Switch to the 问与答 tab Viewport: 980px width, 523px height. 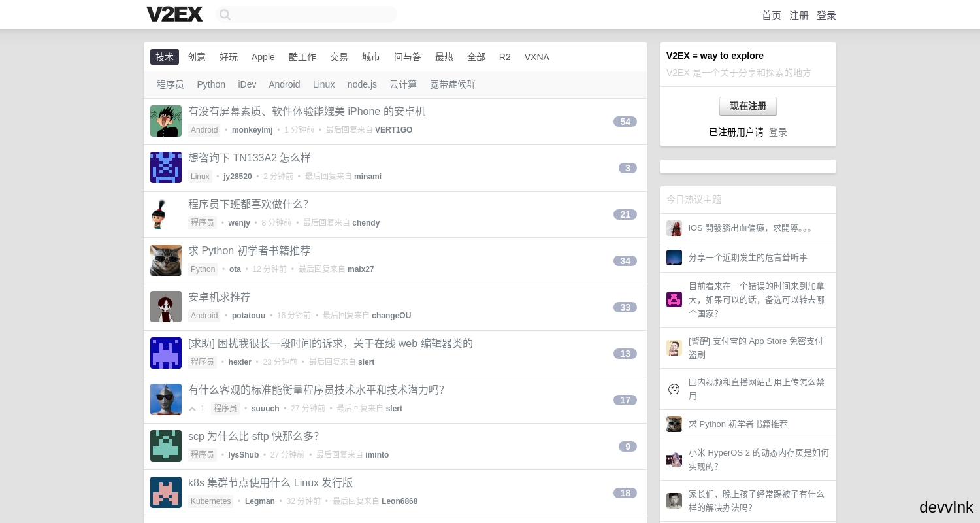408,57
